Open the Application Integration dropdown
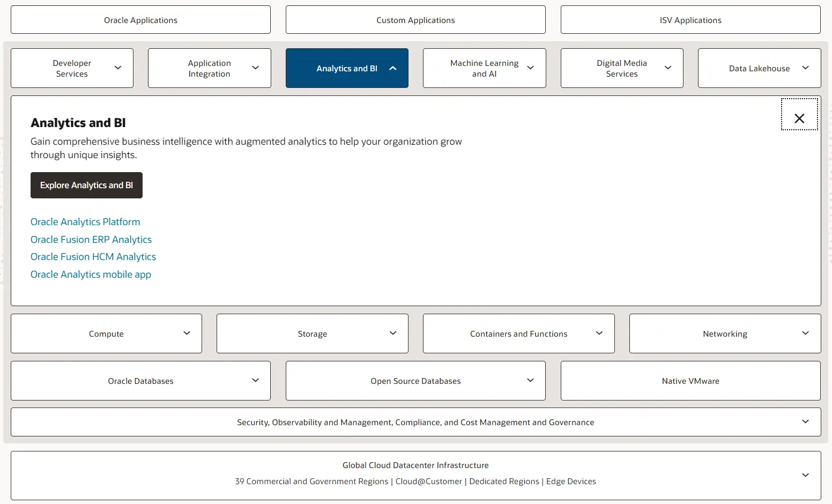This screenshot has width=832, height=504. click(210, 68)
